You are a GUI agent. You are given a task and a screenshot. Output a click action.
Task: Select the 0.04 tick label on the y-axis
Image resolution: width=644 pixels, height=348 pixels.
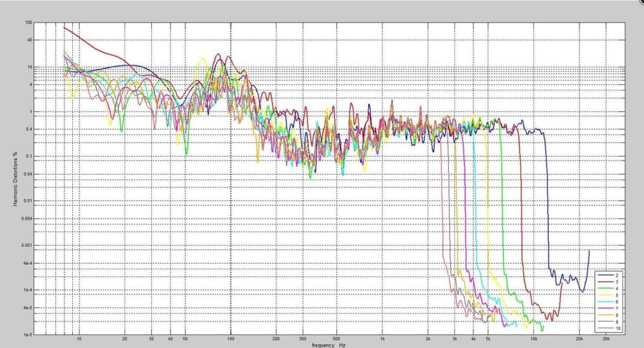(x=27, y=174)
